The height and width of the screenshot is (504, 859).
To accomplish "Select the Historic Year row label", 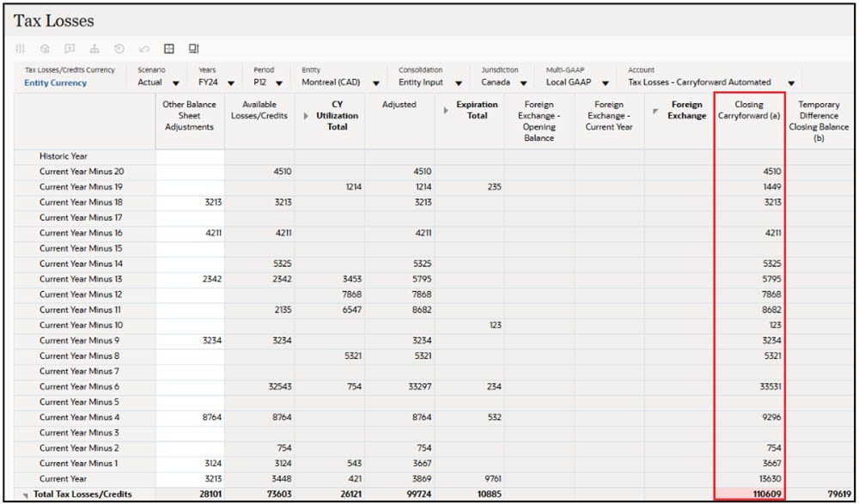I will pos(64,156).
